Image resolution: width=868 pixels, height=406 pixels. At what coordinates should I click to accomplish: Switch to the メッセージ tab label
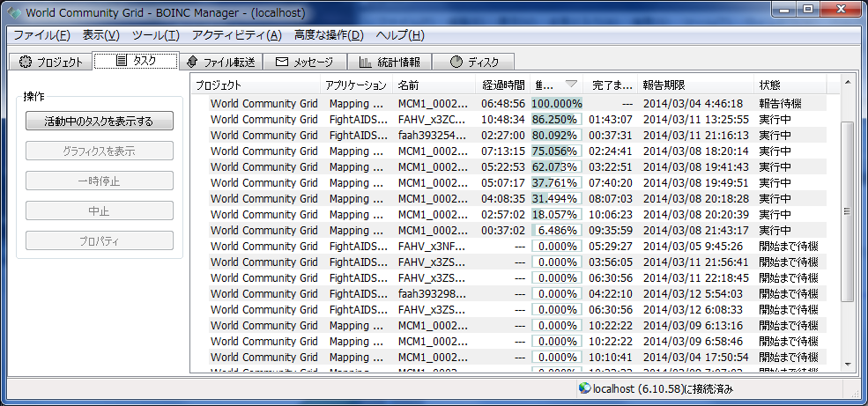tap(314, 63)
